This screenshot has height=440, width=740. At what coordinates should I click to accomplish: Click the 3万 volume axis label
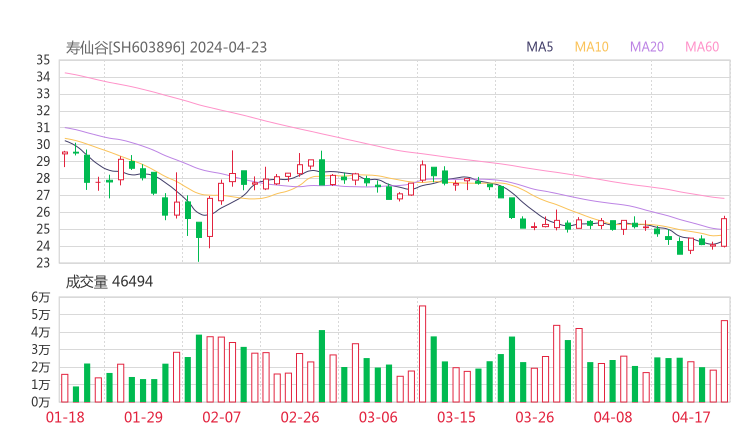[41, 350]
